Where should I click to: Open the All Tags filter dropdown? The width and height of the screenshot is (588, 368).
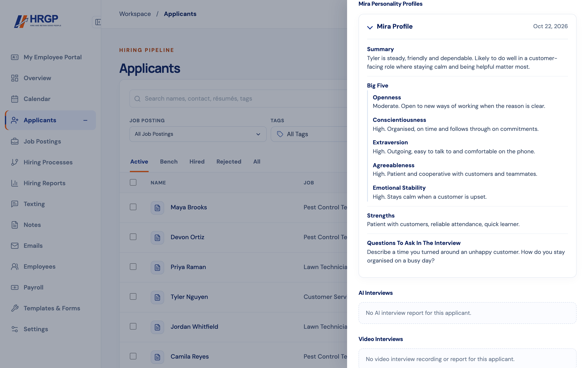309,134
